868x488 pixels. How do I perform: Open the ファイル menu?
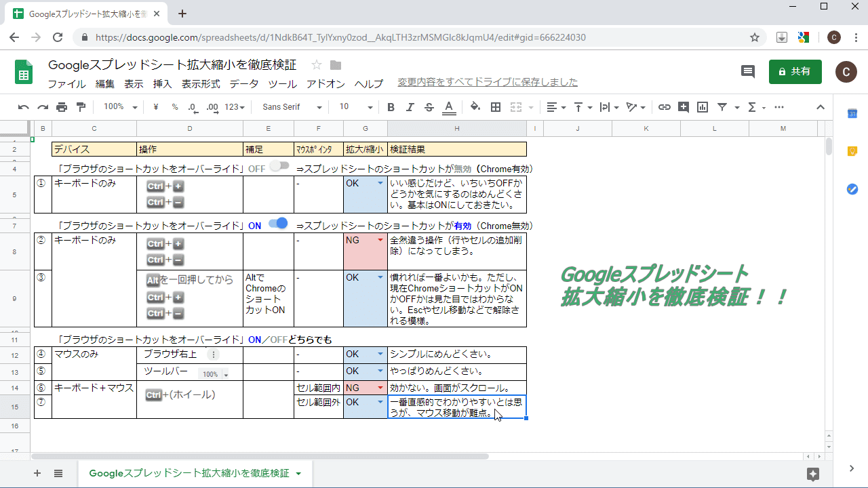click(66, 84)
